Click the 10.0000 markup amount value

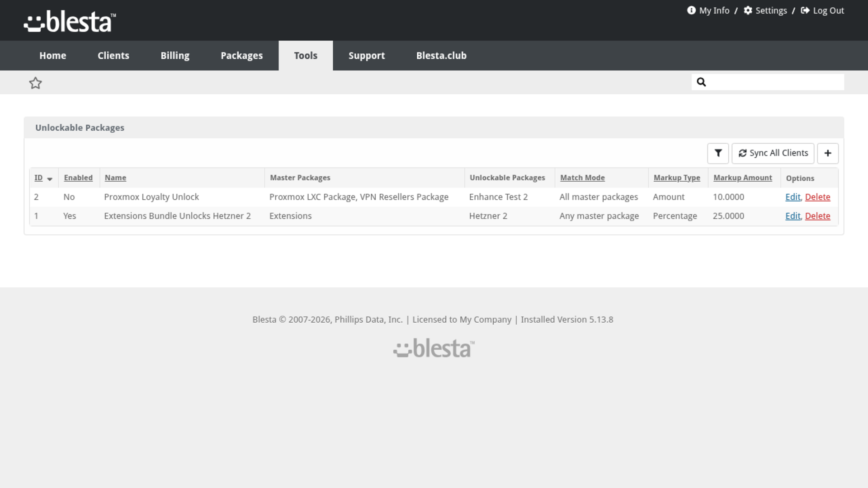click(728, 197)
